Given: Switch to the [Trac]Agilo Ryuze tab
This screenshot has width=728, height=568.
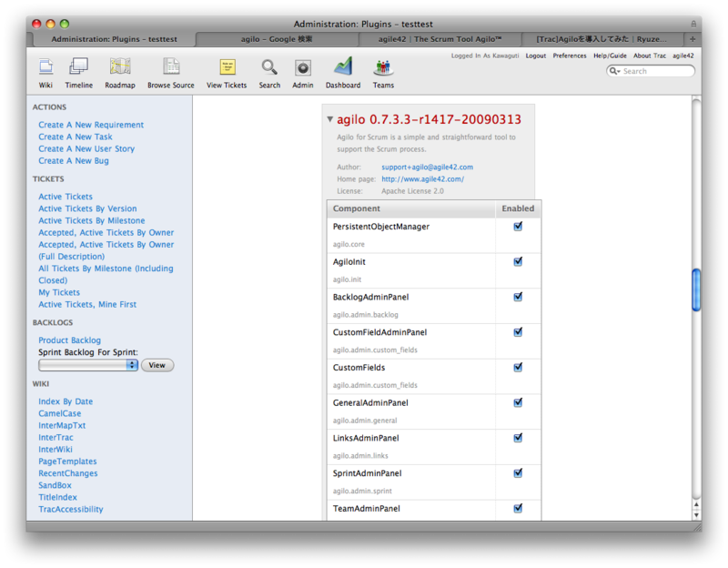Looking at the screenshot, I should click(602, 39).
